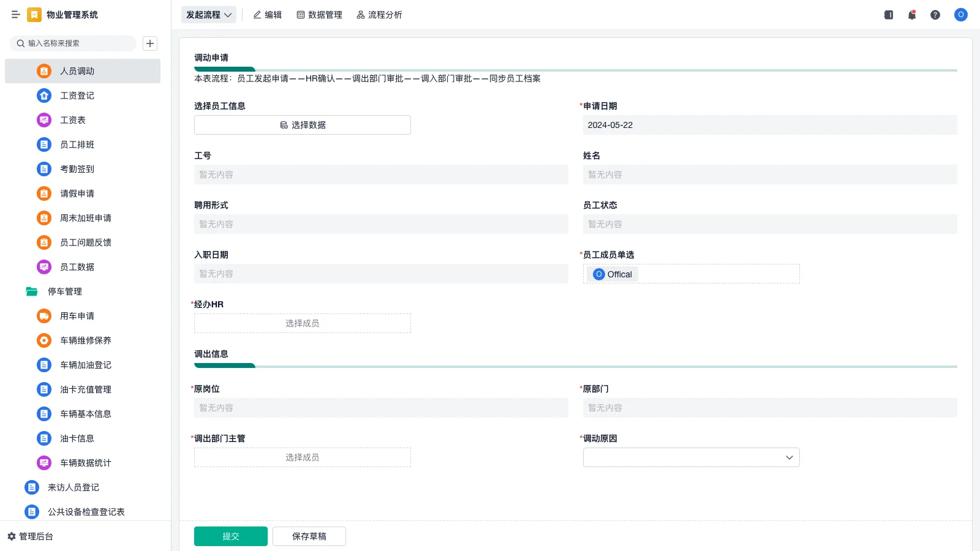Image resolution: width=980 pixels, height=551 pixels.
Task: Click 保存草稿 to save draft
Action: tap(309, 536)
